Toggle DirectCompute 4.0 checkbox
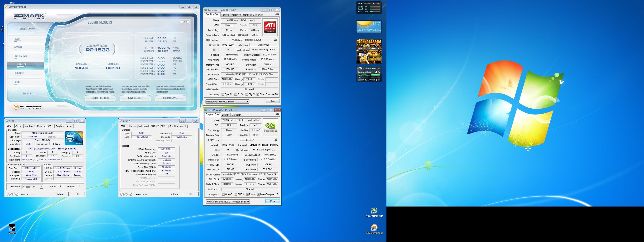The image size is (644, 242). 258,194
